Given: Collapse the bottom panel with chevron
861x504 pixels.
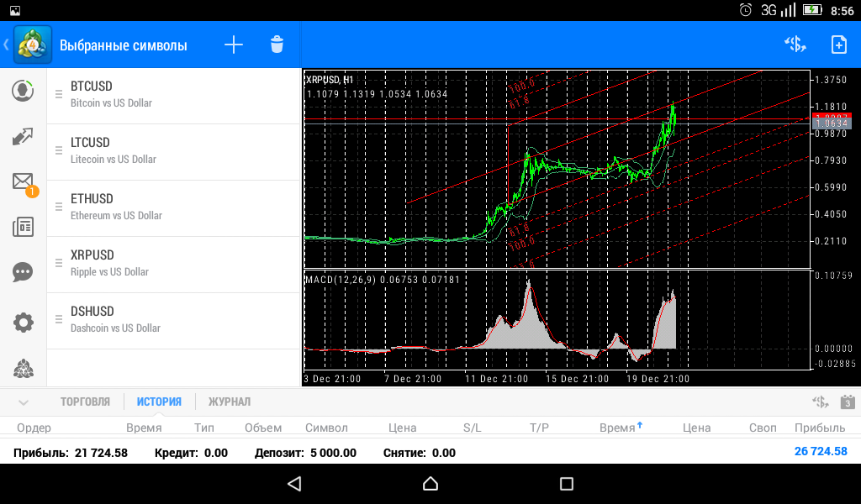Looking at the screenshot, I should pos(23,402).
